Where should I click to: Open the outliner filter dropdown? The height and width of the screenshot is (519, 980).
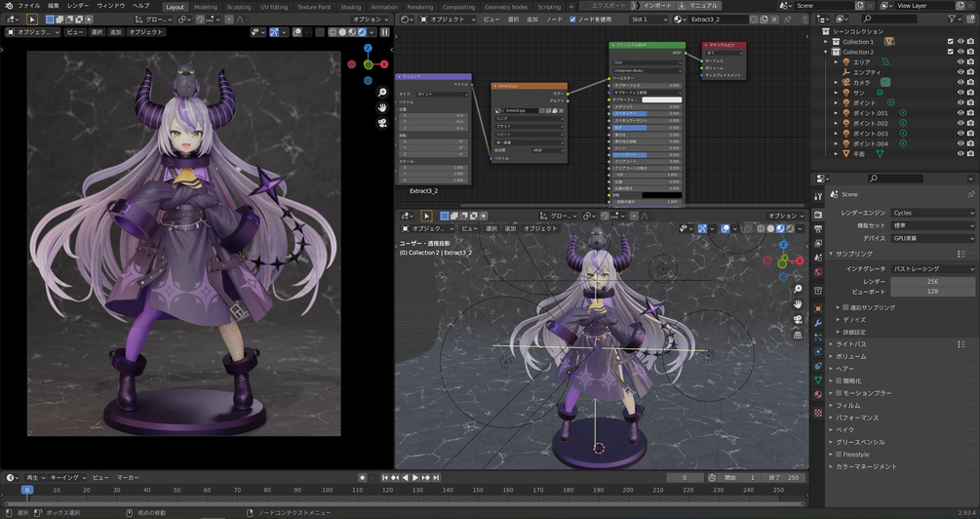click(x=955, y=20)
